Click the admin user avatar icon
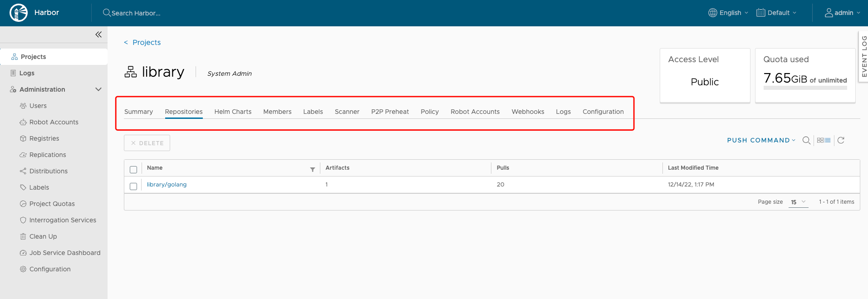Image resolution: width=868 pixels, height=299 pixels. click(829, 13)
